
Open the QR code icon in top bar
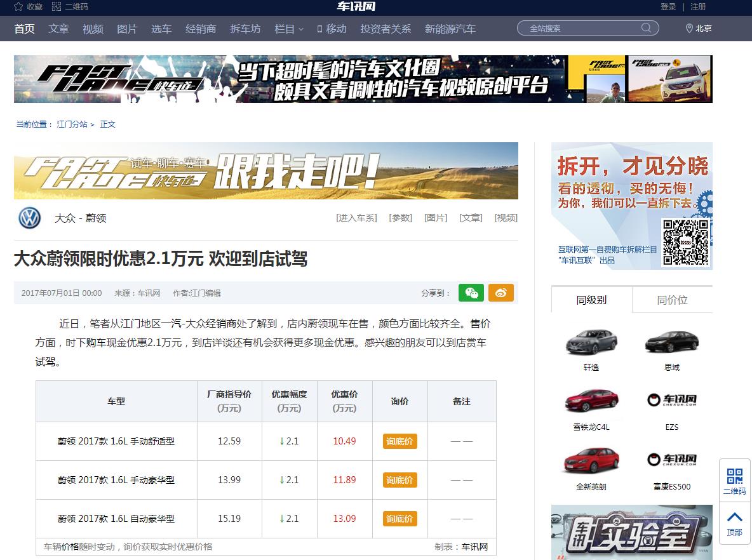(57, 7)
